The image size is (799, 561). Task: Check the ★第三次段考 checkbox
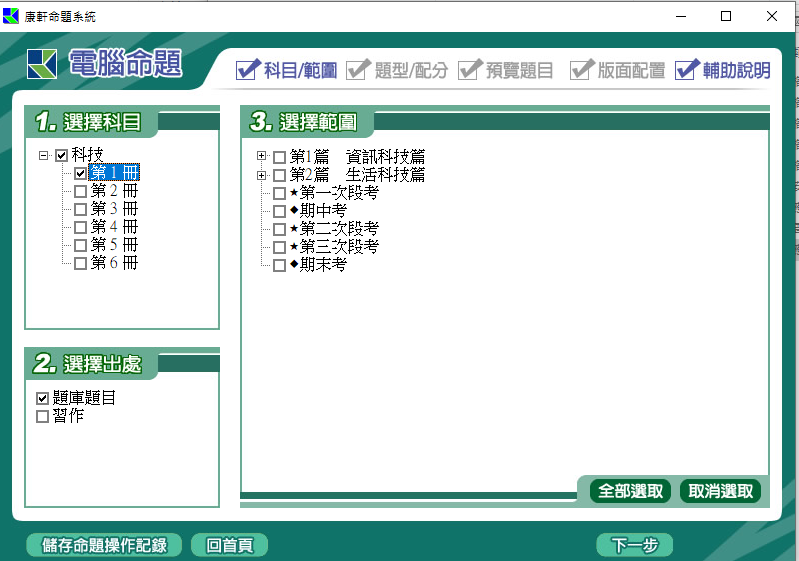pyautogui.click(x=279, y=248)
